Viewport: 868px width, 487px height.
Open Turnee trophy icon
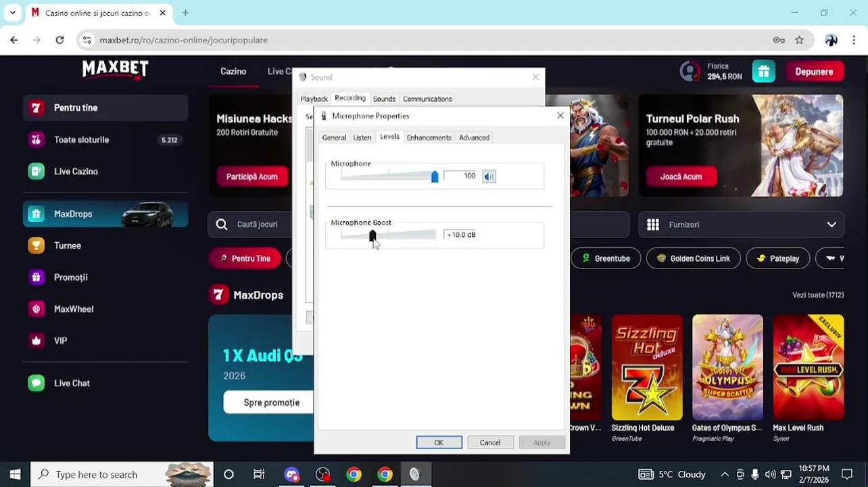(x=36, y=246)
